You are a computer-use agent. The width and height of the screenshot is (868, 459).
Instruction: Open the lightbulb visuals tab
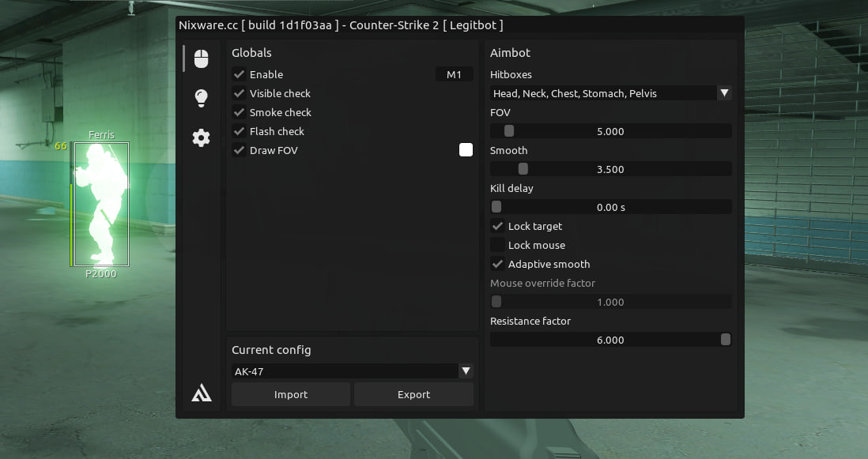[201, 98]
